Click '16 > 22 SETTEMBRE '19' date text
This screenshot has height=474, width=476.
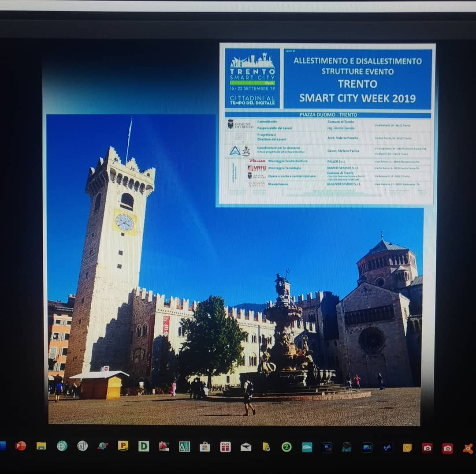tap(252, 88)
